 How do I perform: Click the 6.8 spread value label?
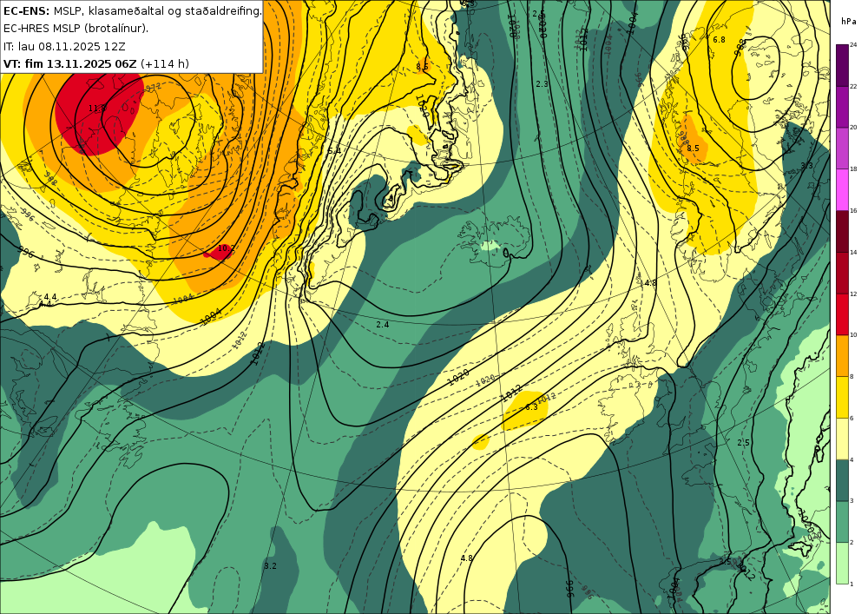click(719, 40)
